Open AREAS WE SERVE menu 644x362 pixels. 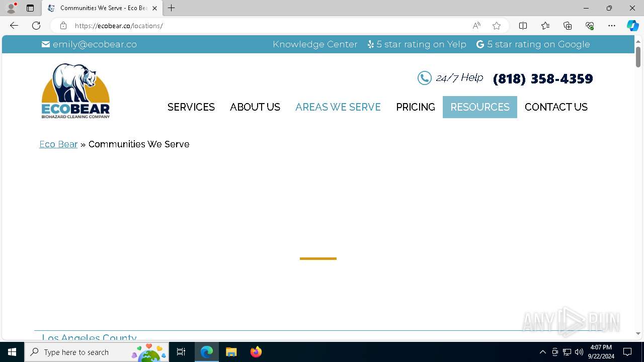pos(338,107)
